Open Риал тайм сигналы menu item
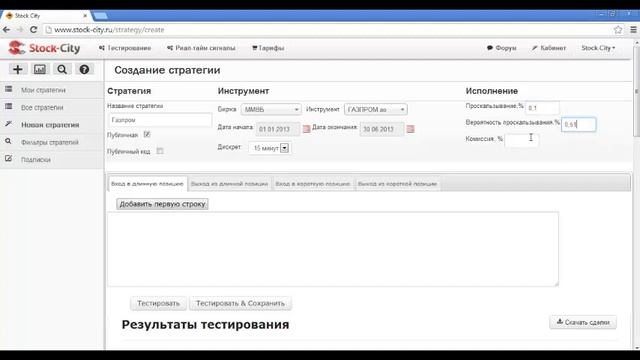 click(201, 48)
